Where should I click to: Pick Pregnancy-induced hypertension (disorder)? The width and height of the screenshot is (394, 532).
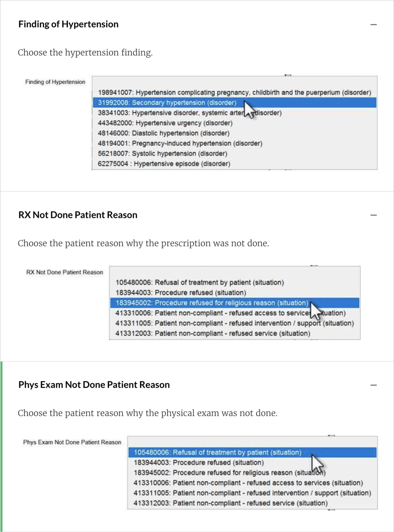[180, 143]
